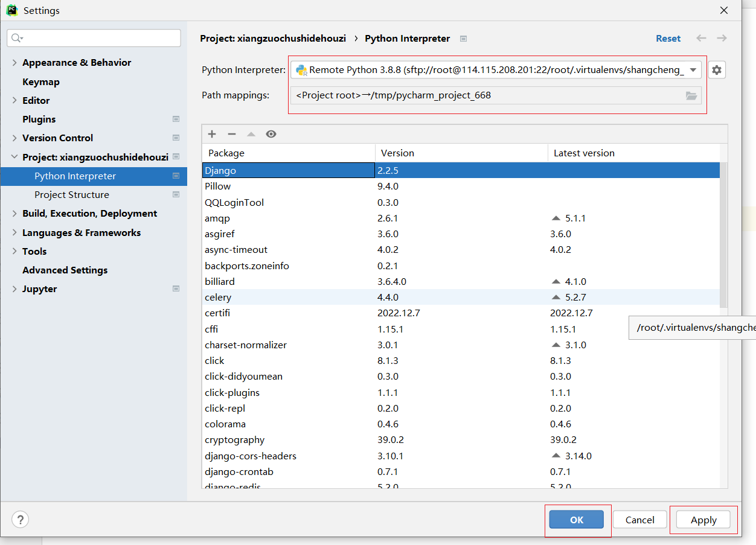Expand the Jupyter section
Viewport: 756px width, 545px height.
click(14, 288)
